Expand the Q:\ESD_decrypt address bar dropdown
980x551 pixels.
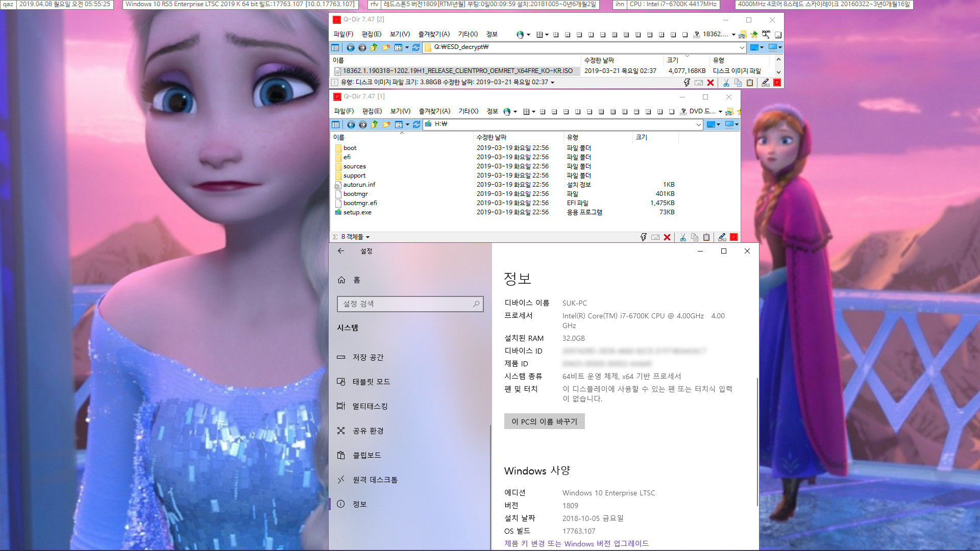click(742, 47)
